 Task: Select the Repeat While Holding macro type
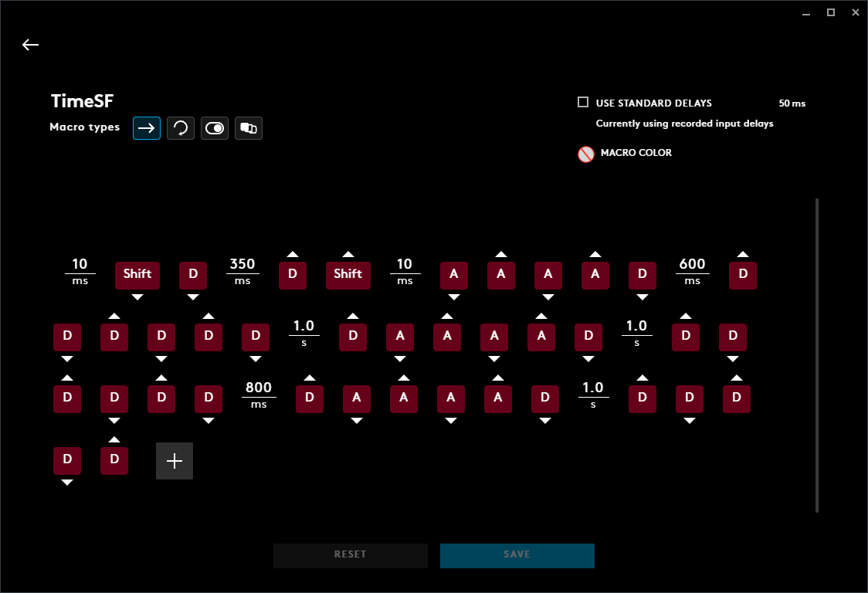(x=181, y=128)
